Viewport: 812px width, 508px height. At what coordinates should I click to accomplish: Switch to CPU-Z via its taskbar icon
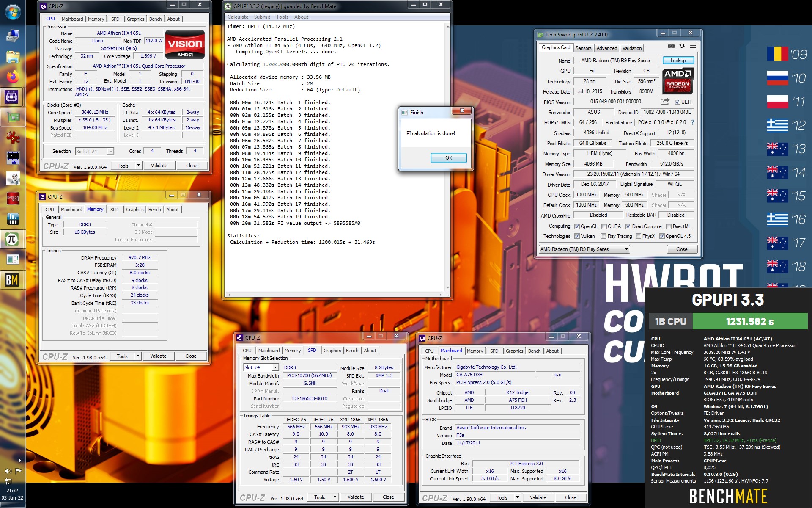[x=12, y=97]
